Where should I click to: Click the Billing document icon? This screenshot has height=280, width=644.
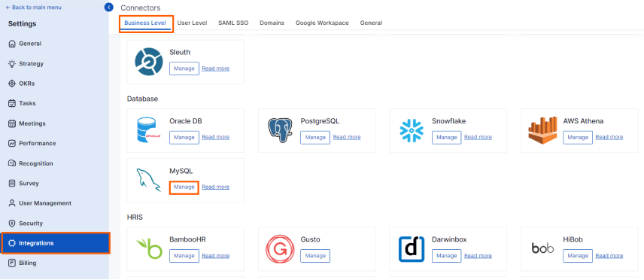point(12,263)
